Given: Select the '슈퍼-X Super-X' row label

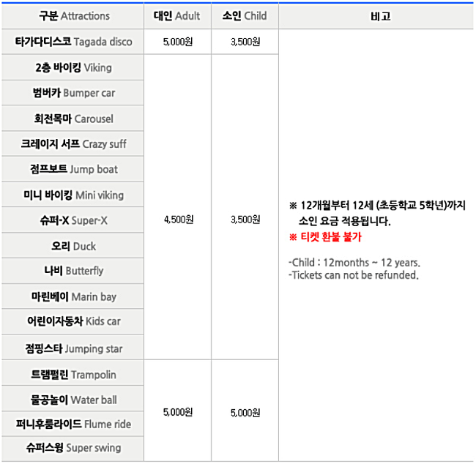Looking at the screenshot, I should pos(74,220).
